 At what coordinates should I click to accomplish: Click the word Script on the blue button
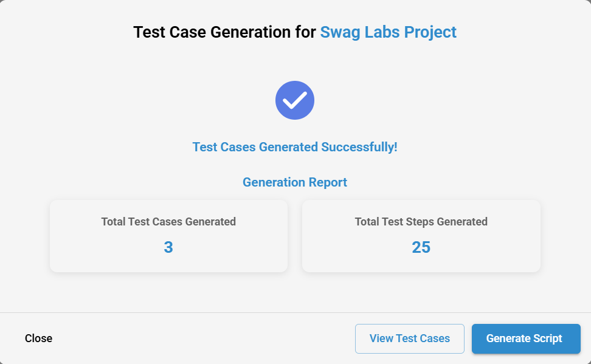point(548,338)
